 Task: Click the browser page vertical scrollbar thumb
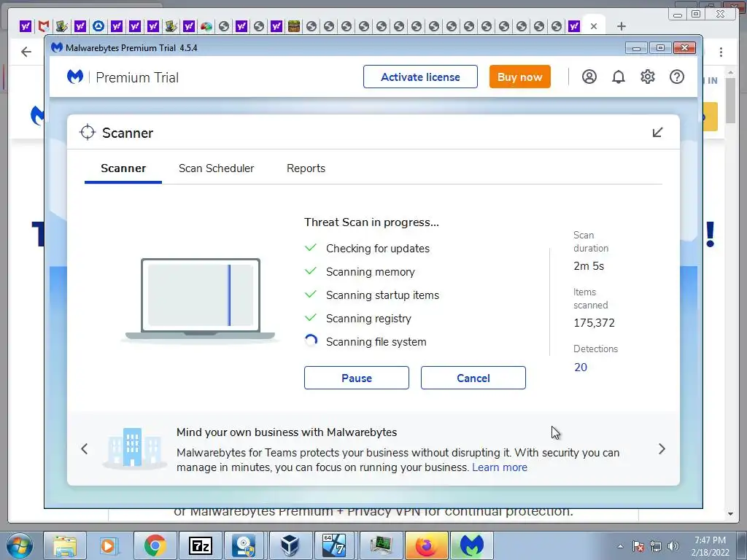tap(730, 101)
